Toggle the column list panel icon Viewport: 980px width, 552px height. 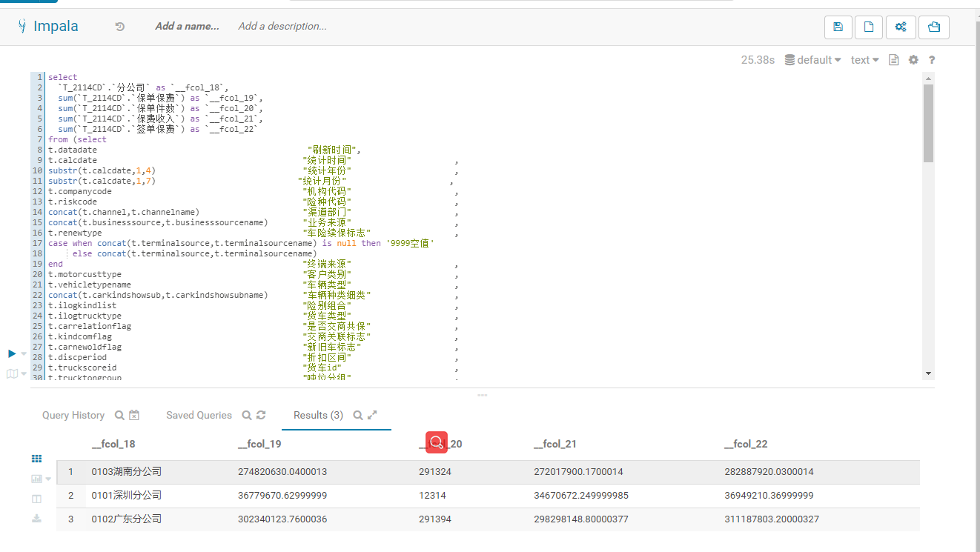36,499
